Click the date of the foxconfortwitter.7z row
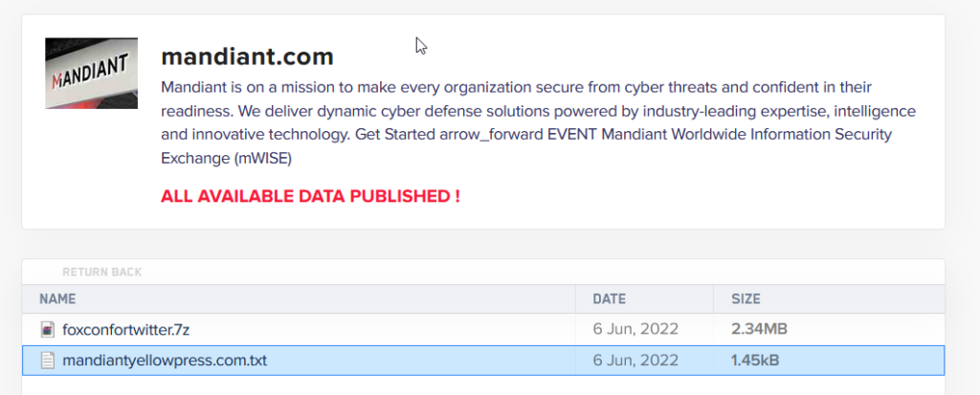The width and height of the screenshot is (980, 395). tap(635, 329)
